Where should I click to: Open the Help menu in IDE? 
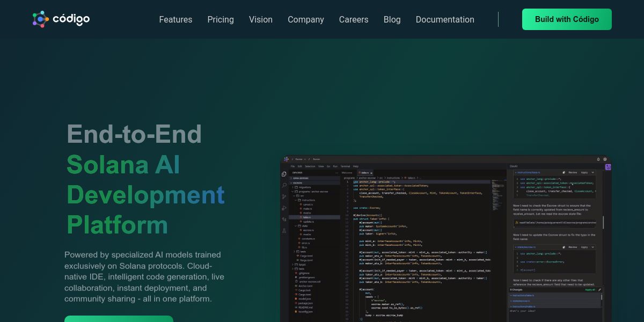click(355, 166)
